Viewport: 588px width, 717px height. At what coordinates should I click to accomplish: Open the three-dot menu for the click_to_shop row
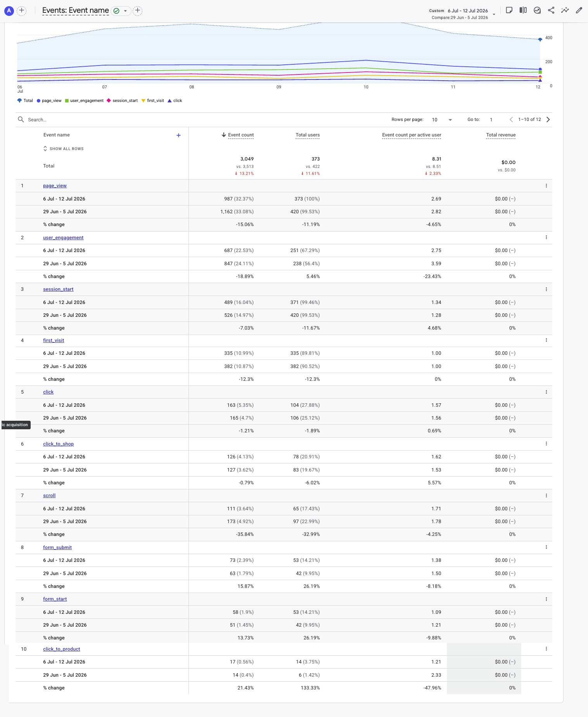[546, 444]
